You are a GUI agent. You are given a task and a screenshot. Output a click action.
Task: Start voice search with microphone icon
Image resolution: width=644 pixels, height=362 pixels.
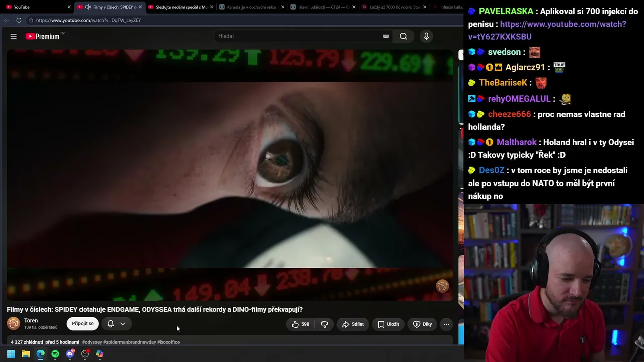426,36
